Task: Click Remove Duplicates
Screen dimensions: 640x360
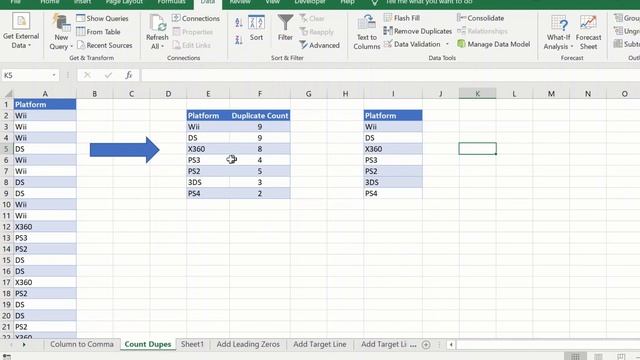Action: 418,31
